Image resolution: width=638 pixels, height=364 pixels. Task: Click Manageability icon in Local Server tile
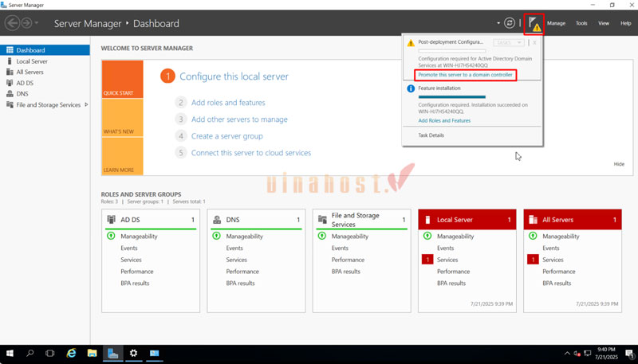tap(427, 236)
